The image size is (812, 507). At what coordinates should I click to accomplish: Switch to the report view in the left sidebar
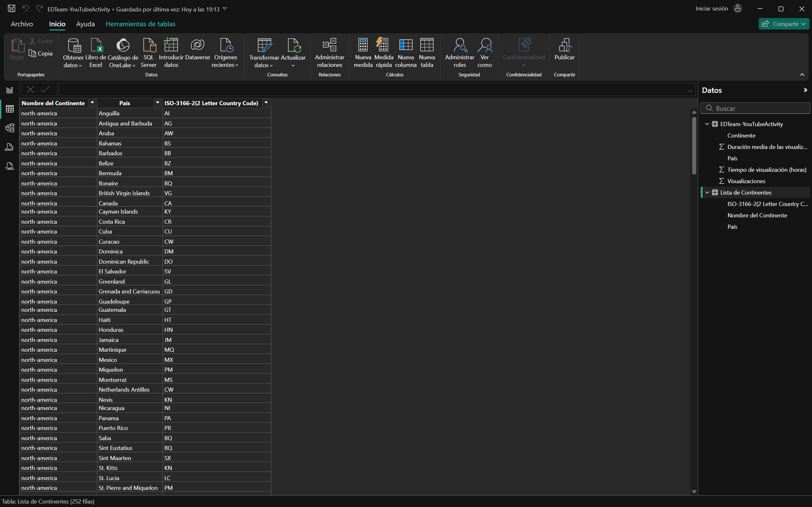point(10,90)
